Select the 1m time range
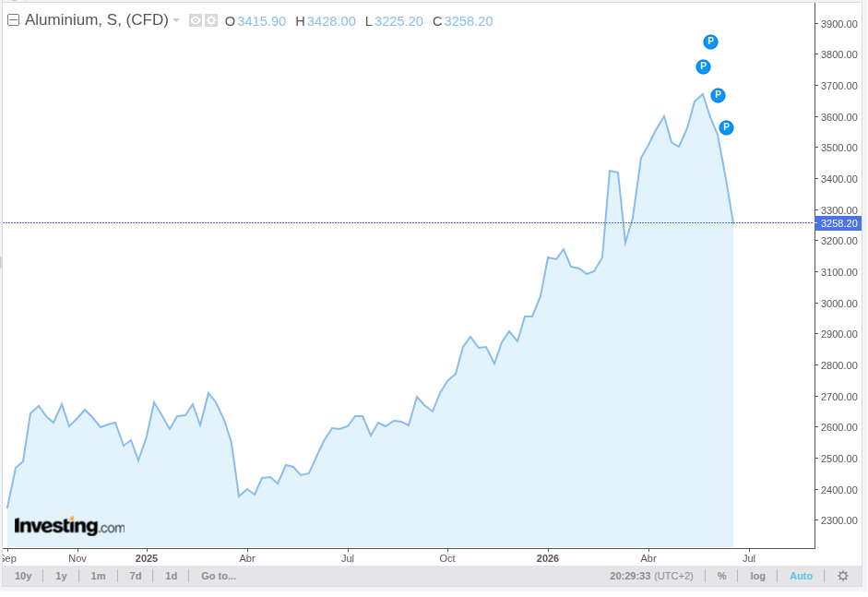868x597 pixels. pyautogui.click(x=98, y=576)
